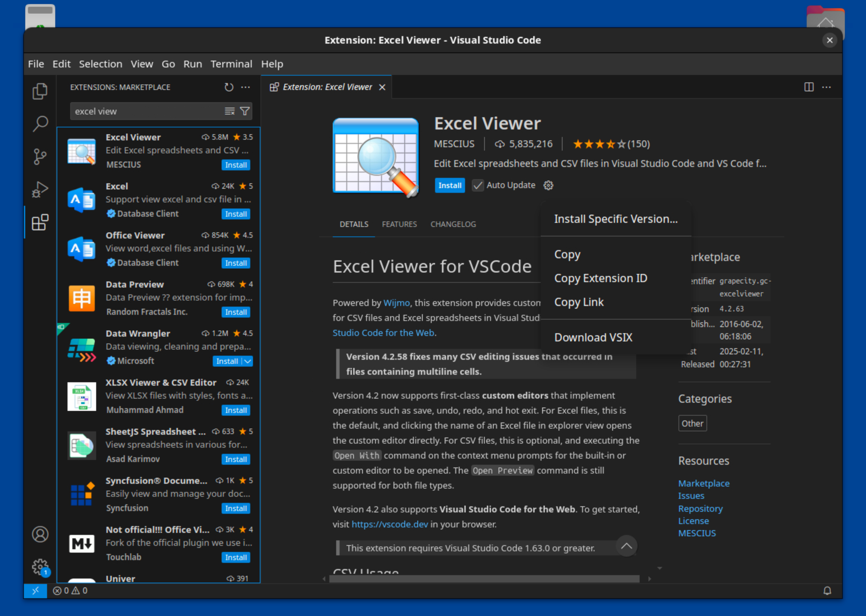Open the Explorer view icon
The image size is (866, 616).
[x=40, y=91]
